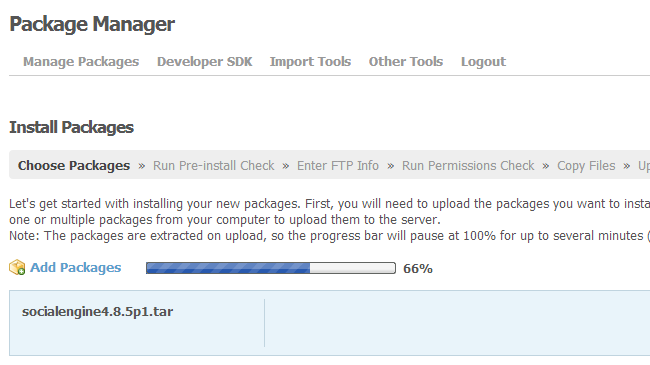Click the Enter FTP Info step
Screen dimensions: 650x365
point(338,165)
